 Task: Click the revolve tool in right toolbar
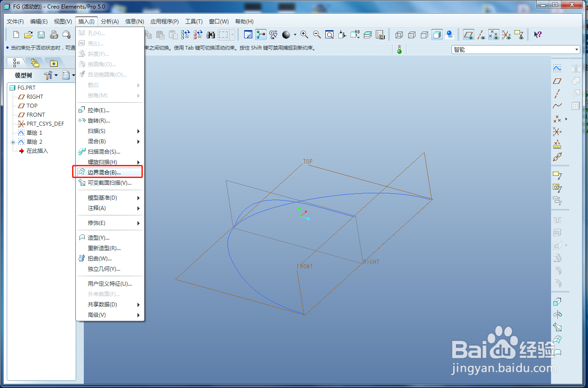tap(557, 315)
